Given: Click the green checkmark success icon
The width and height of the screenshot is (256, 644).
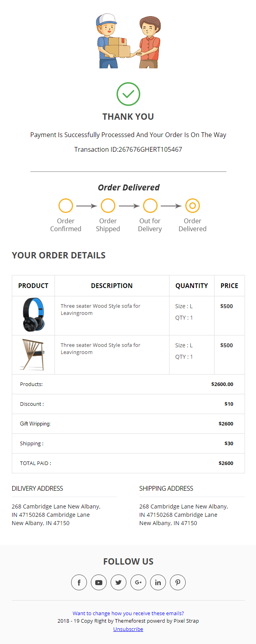Looking at the screenshot, I should [x=128, y=94].
